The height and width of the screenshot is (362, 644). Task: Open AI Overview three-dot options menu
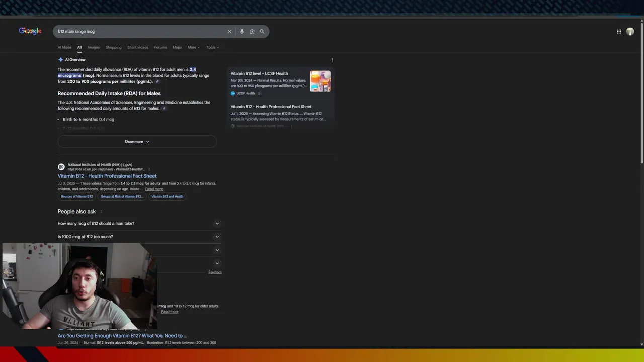click(332, 60)
